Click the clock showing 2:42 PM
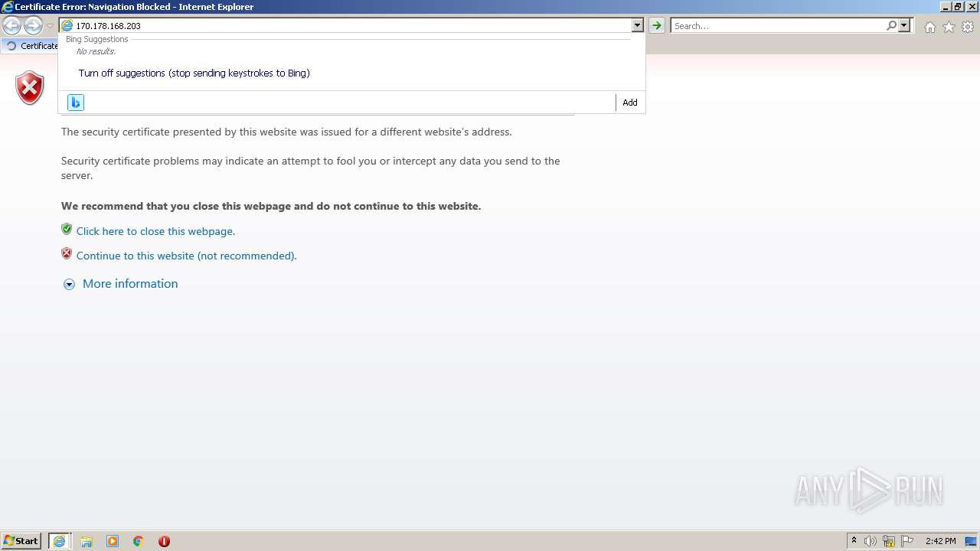 940,541
